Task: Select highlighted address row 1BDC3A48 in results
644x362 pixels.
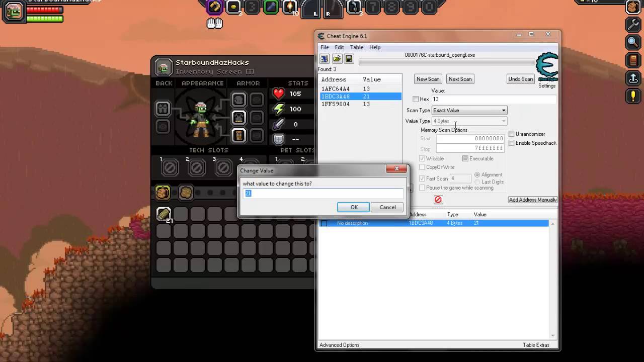Action: tap(360, 97)
